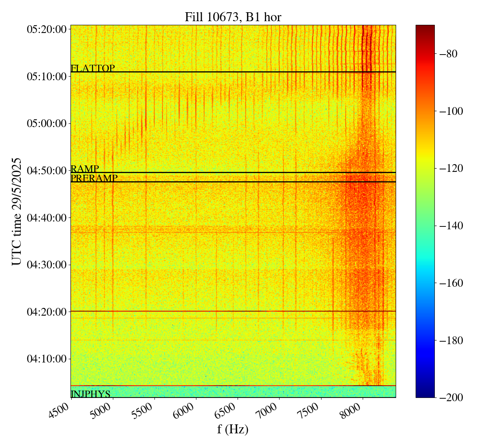This screenshot has width=489, height=448.
Task: Select the FLATTOP beam mode label
Action: pyautogui.click(x=93, y=68)
